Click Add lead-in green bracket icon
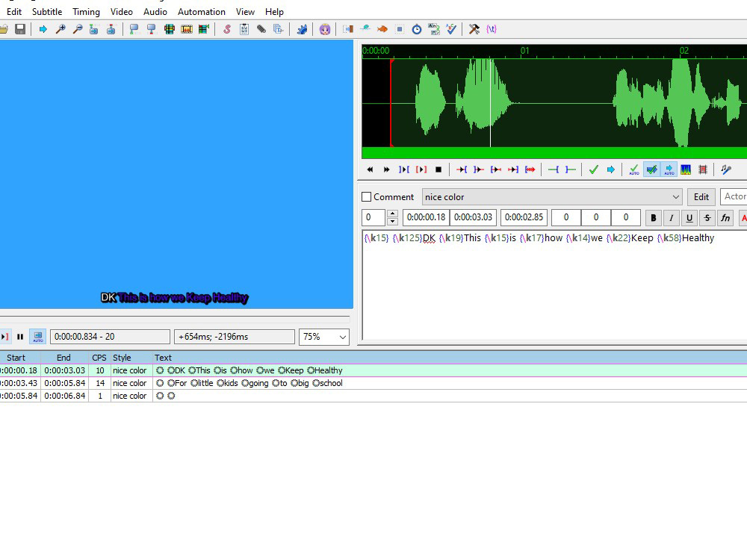The height and width of the screenshot is (560, 747). pyautogui.click(x=553, y=169)
